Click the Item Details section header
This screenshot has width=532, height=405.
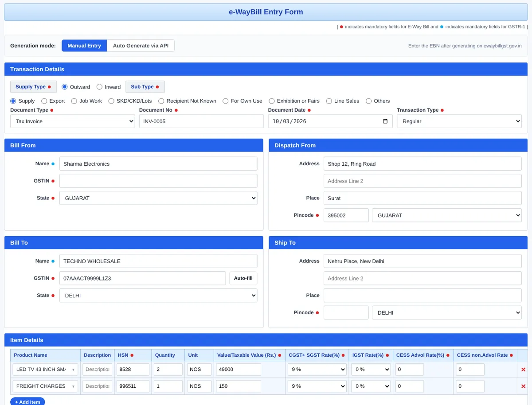point(266,340)
